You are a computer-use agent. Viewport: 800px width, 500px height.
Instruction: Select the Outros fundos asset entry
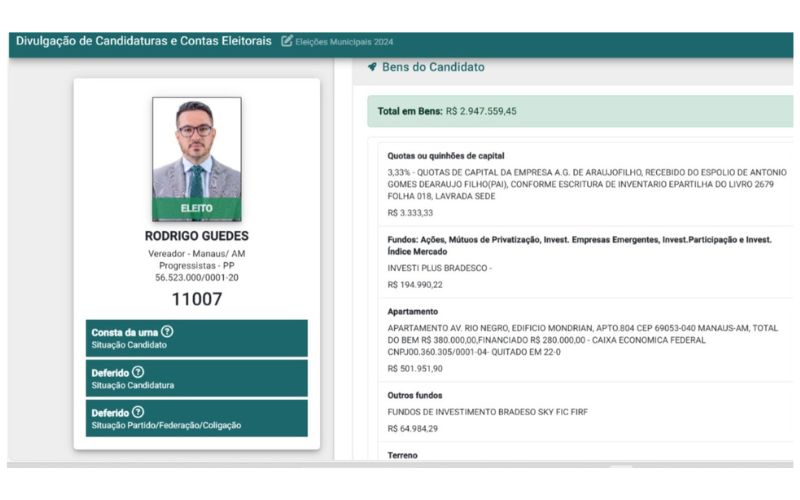[586, 412]
